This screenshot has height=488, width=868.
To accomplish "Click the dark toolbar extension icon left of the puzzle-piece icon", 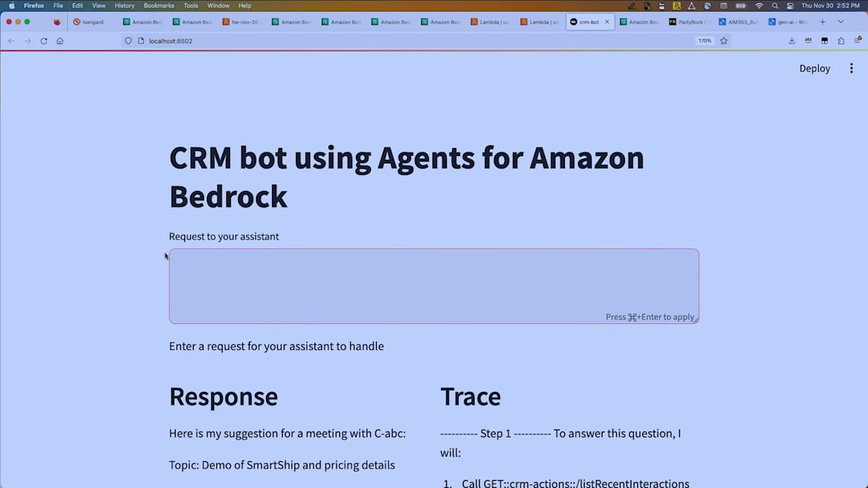I will point(824,41).
